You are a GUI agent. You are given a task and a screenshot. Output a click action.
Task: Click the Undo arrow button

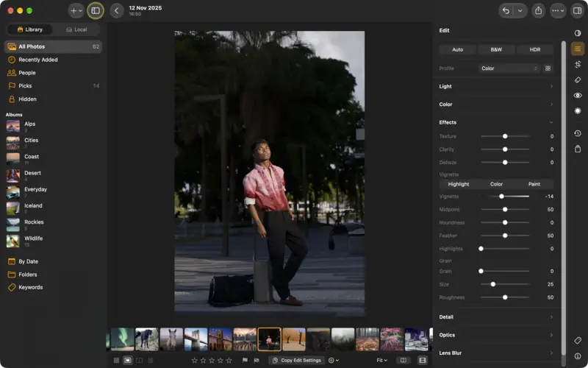click(x=506, y=10)
